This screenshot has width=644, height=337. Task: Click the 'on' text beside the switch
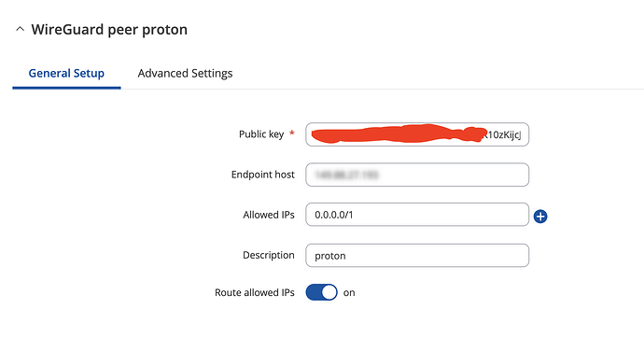[x=349, y=292]
